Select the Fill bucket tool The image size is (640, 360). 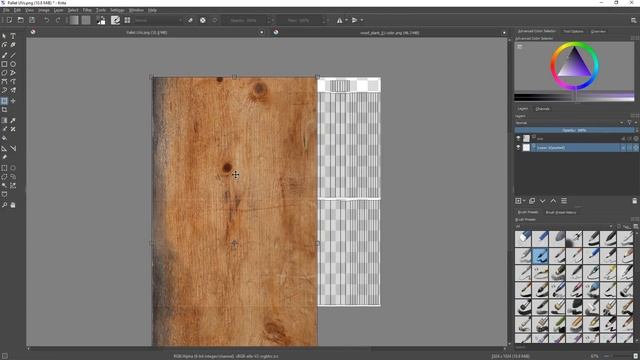[4, 138]
